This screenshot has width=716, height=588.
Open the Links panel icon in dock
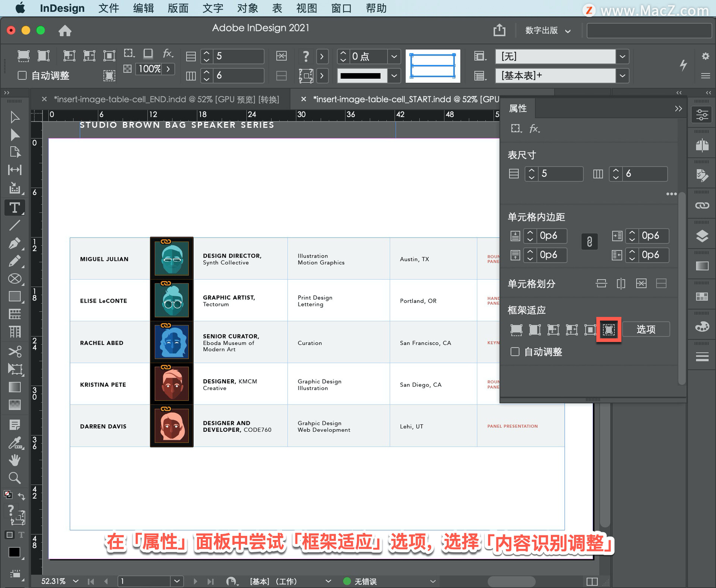pyautogui.click(x=702, y=205)
